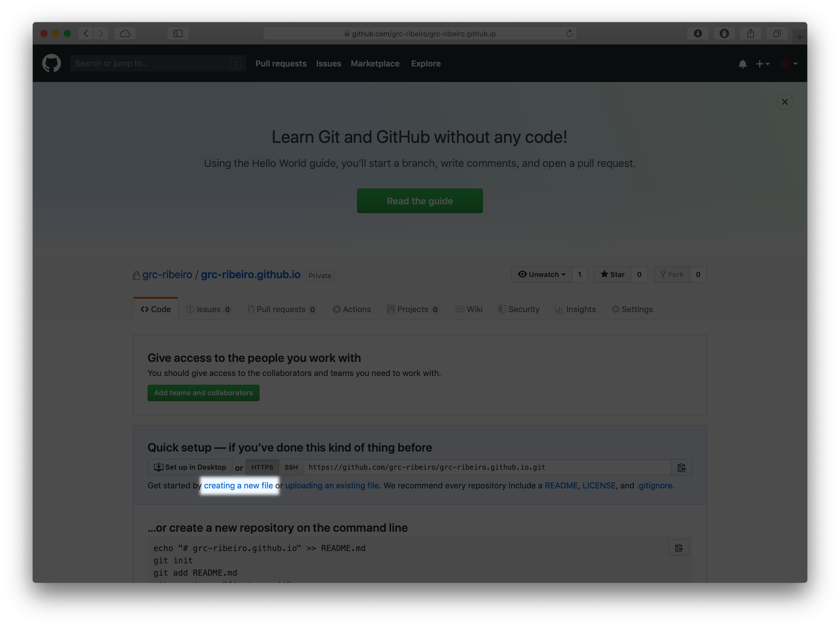Open the notifications bell
This screenshot has width=840, height=626.
click(x=742, y=64)
